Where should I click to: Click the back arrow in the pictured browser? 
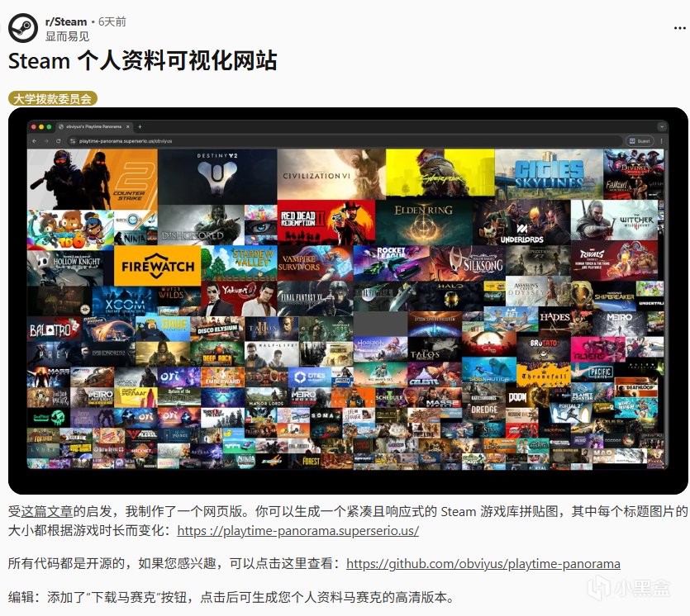click(35, 141)
